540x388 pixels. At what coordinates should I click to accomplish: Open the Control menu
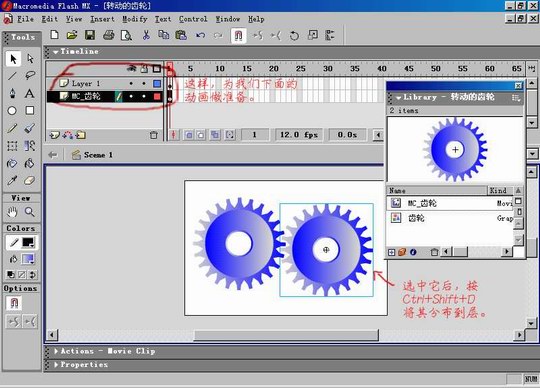(193, 19)
